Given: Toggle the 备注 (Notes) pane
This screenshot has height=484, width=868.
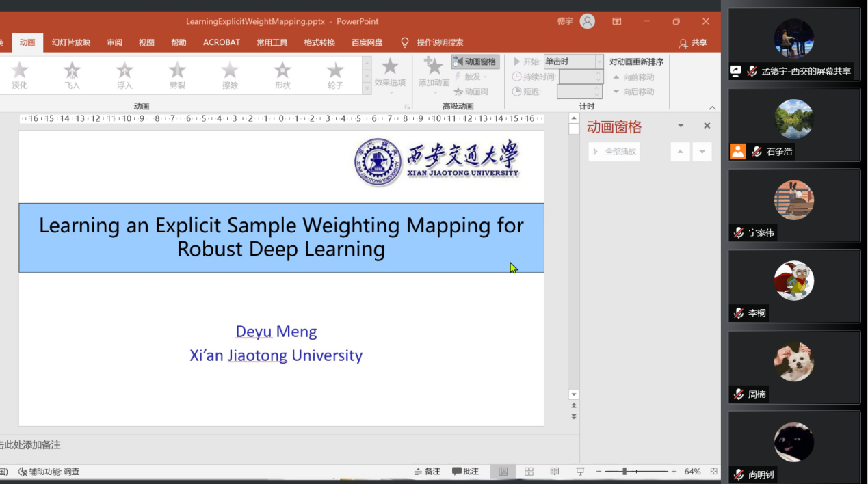Looking at the screenshot, I should [x=427, y=472].
